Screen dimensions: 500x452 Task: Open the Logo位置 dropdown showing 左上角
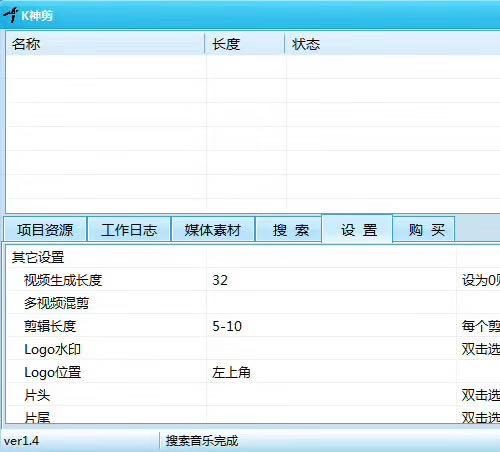point(331,372)
